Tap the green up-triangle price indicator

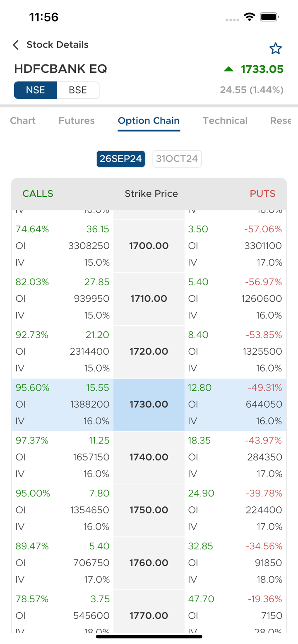(228, 69)
